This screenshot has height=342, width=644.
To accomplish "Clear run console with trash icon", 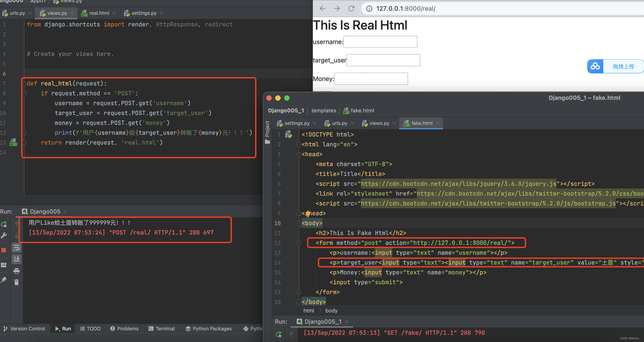I will [17, 282].
